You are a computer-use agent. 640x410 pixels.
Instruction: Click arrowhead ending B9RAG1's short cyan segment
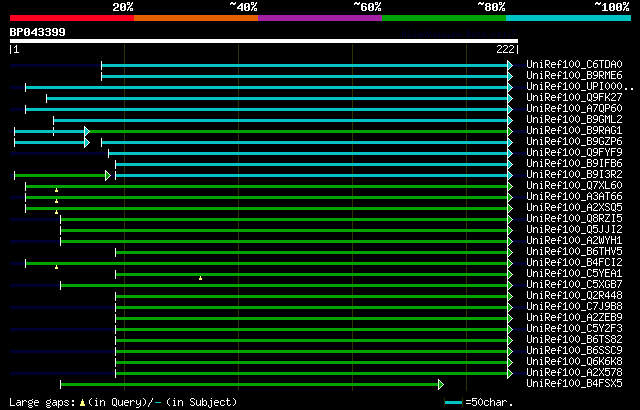87,131
